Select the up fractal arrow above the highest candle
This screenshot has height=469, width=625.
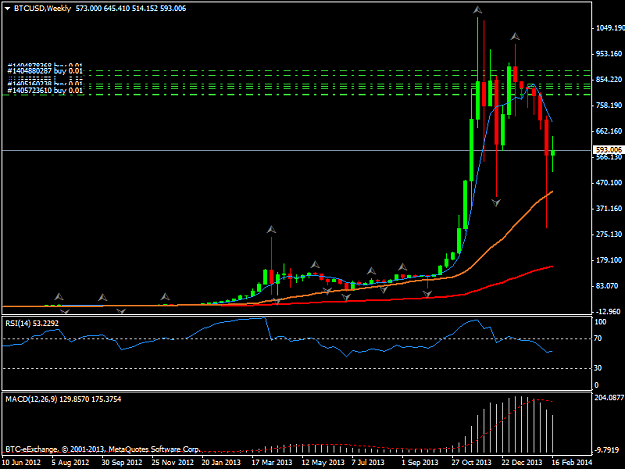click(x=478, y=10)
